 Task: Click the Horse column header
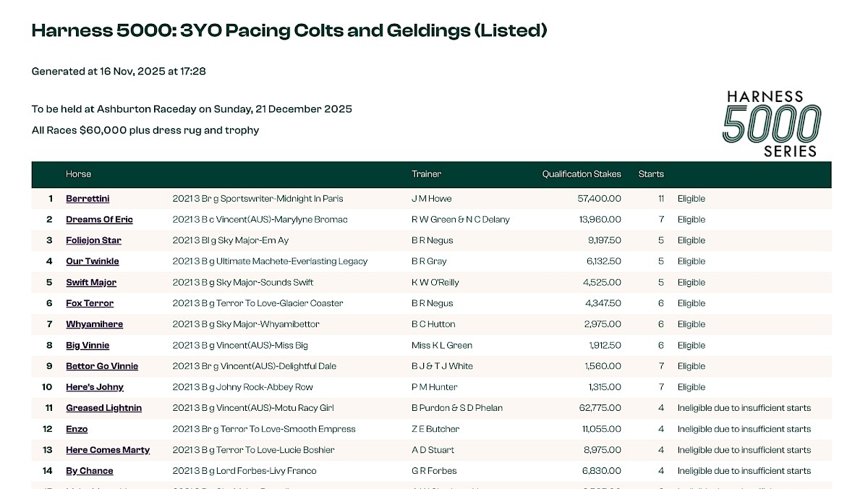click(x=78, y=174)
